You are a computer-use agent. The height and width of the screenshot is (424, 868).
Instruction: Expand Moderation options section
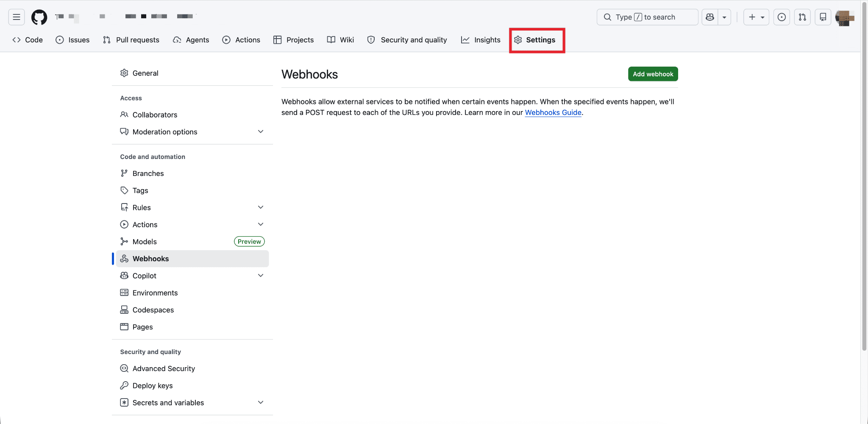pos(260,132)
